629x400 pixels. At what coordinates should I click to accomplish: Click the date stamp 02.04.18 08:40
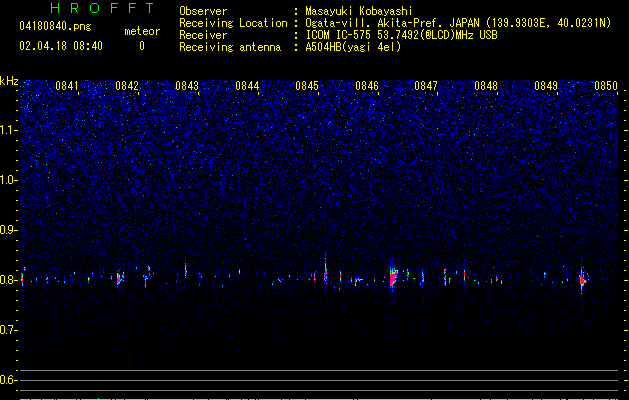[61, 46]
